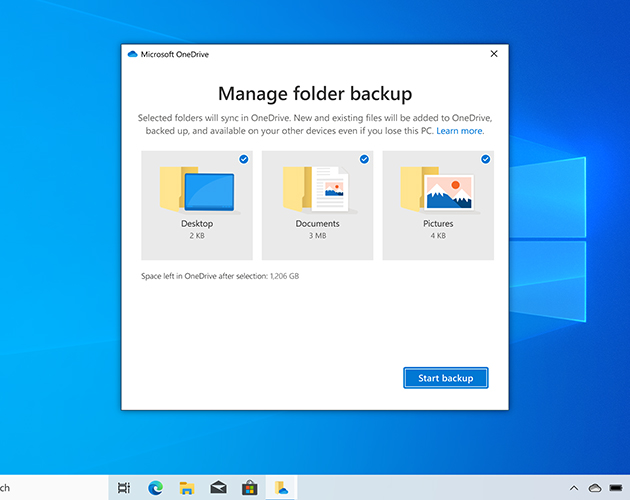Select the Pictures folder icon
Viewport: 630px width, 500px height.
tap(439, 189)
